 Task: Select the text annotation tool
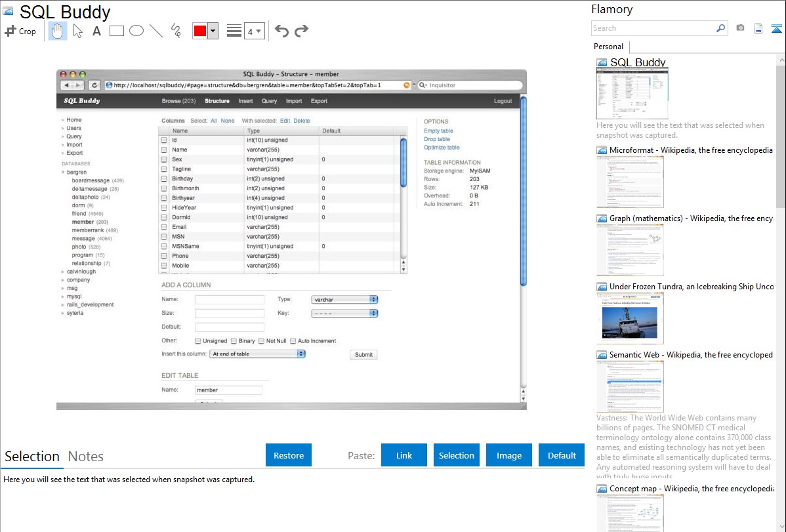[96, 31]
